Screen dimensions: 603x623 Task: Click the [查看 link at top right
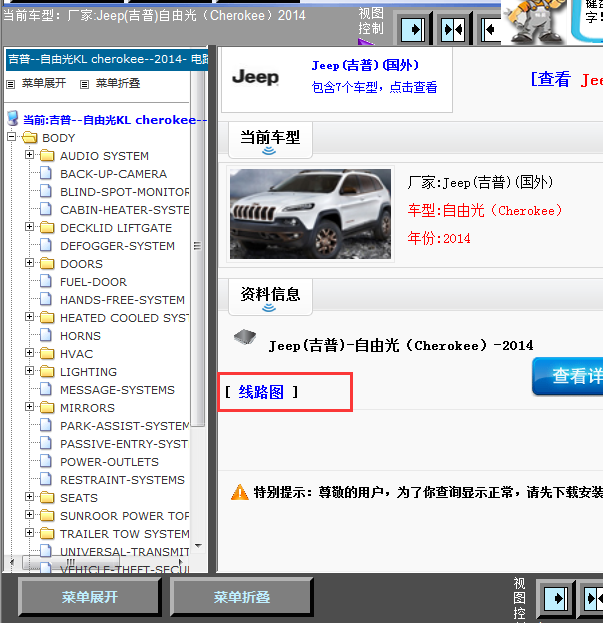point(551,79)
